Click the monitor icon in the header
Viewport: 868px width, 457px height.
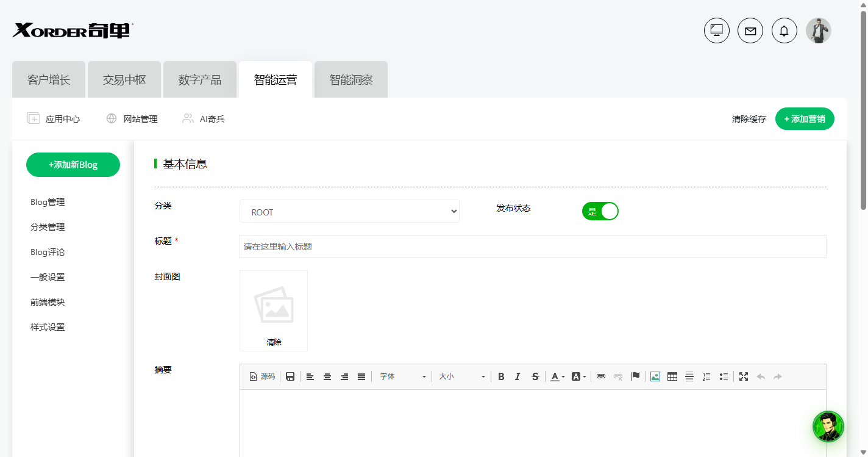point(717,31)
